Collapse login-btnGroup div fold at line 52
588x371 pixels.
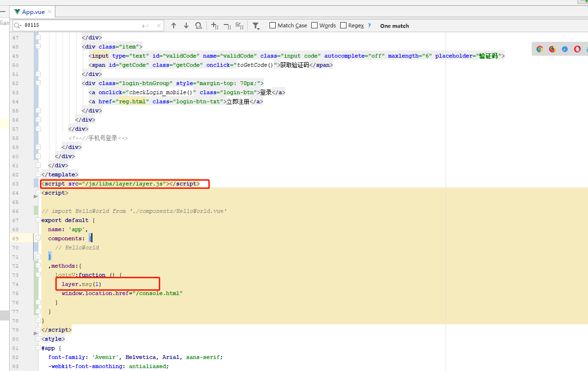[x=38, y=83]
